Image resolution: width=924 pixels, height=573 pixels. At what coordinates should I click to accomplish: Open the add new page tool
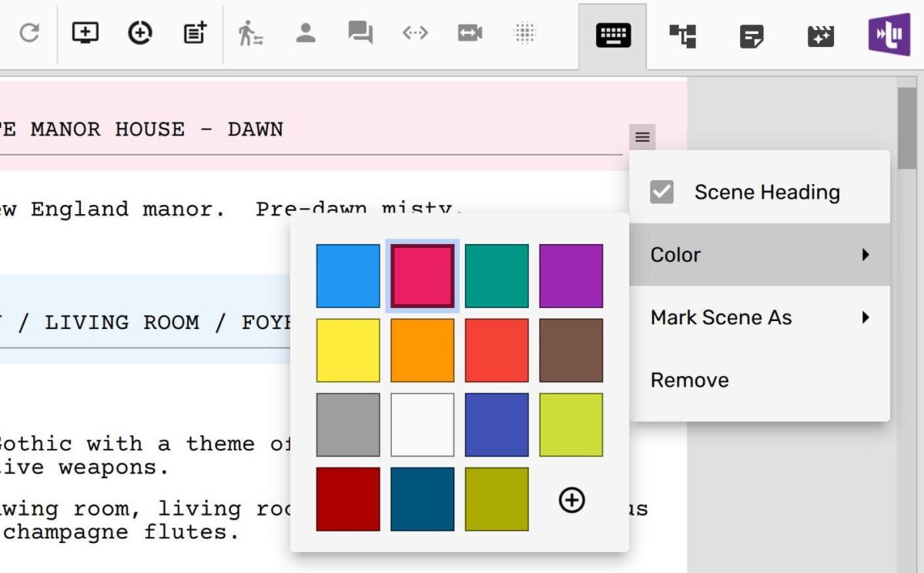click(85, 33)
